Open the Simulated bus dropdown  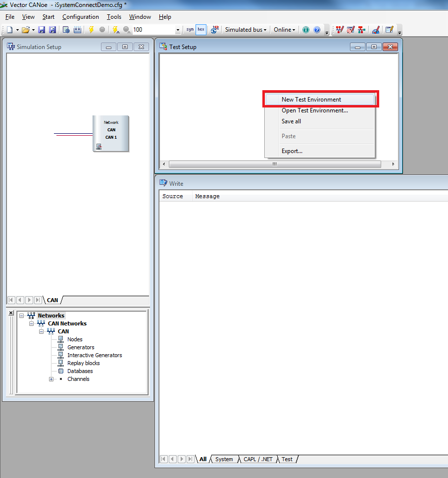(x=246, y=30)
